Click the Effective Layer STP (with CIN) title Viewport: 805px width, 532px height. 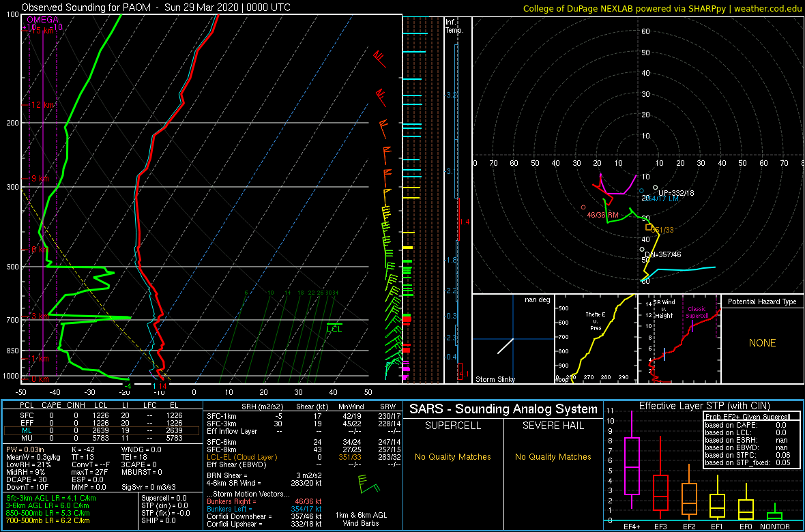pyautogui.click(x=703, y=406)
